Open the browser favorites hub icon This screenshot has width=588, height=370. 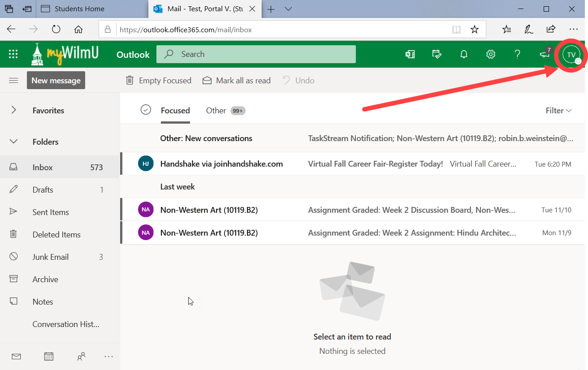507,30
